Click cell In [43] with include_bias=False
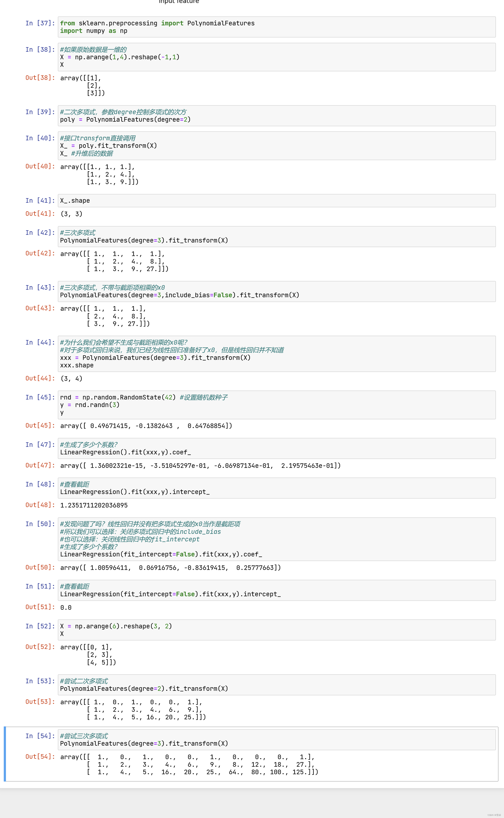Image resolution: width=504 pixels, height=818 pixels. click(x=277, y=291)
